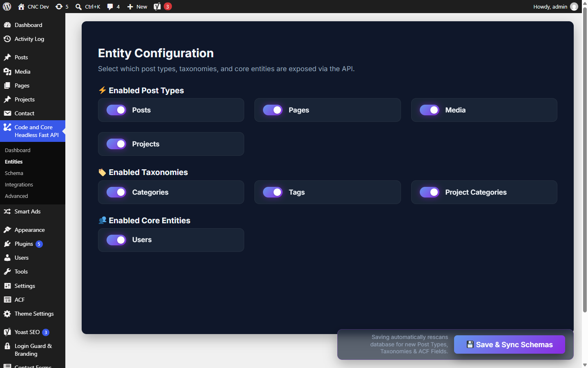The width and height of the screenshot is (588, 368).
Task: Open the comments bubble icon
Action: pos(110,7)
